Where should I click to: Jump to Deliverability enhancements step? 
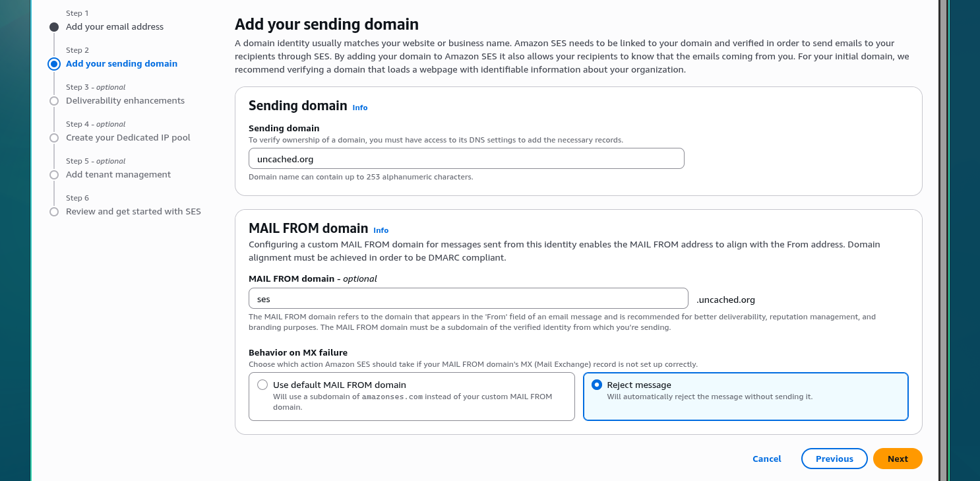pyautogui.click(x=125, y=101)
